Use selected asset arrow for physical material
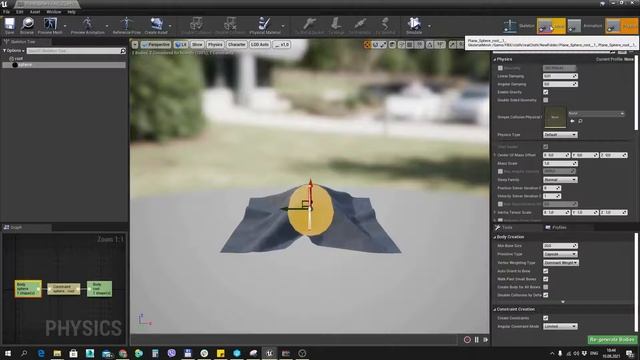This screenshot has height=360, width=640. [572, 121]
